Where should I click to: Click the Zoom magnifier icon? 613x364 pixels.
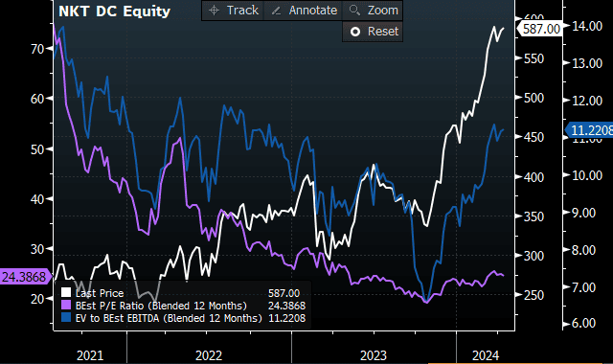coord(354,11)
